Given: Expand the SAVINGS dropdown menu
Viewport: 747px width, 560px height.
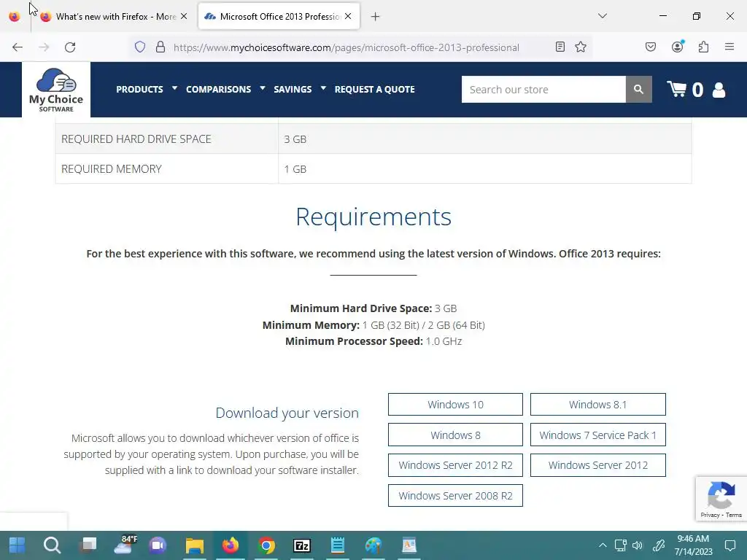Looking at the screenshot, I should click(x=300, y=89).
